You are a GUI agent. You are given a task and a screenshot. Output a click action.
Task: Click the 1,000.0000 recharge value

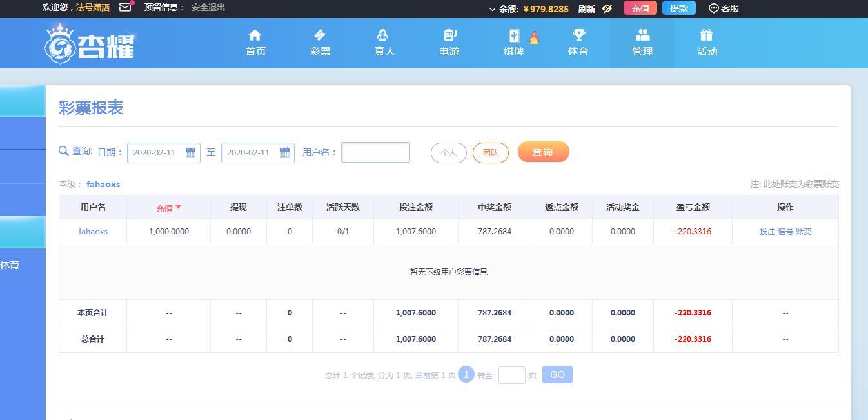pyautogui.click(x=169, y=231)
